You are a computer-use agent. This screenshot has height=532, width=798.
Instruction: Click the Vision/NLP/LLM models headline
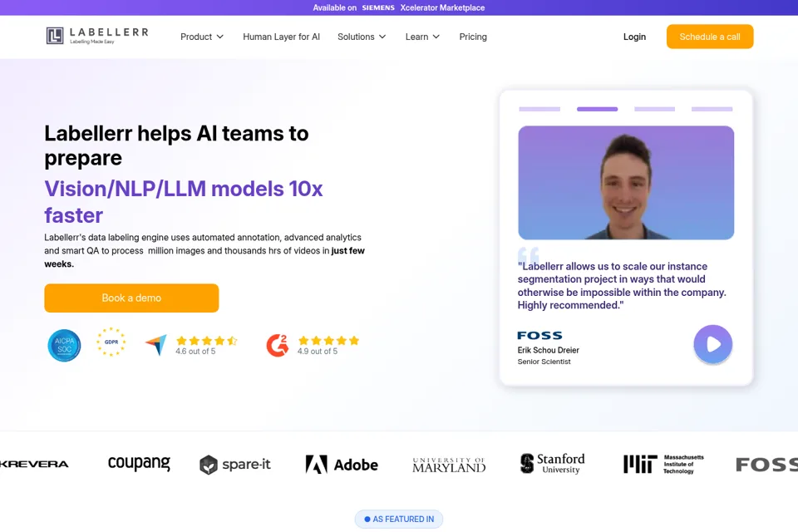click(184, 202)
